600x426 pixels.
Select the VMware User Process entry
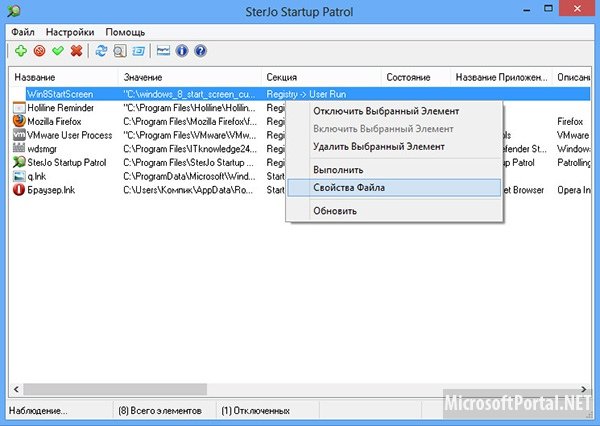click(70, 135)
